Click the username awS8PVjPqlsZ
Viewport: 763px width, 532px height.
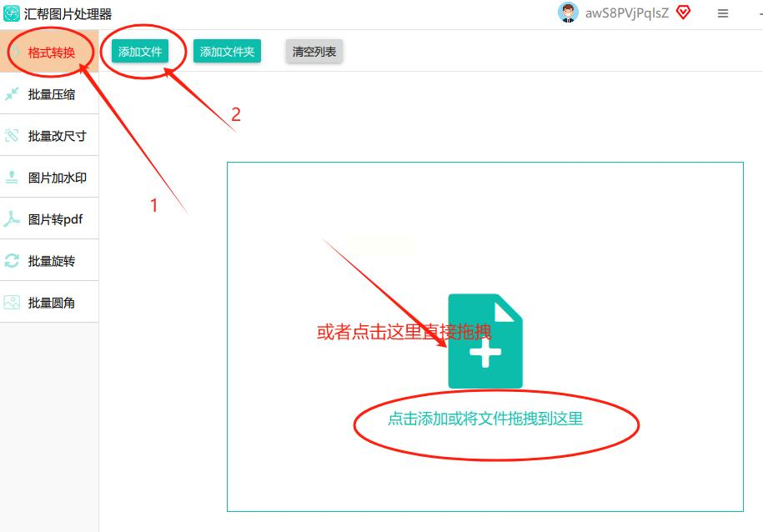click(x=627, y=13)
